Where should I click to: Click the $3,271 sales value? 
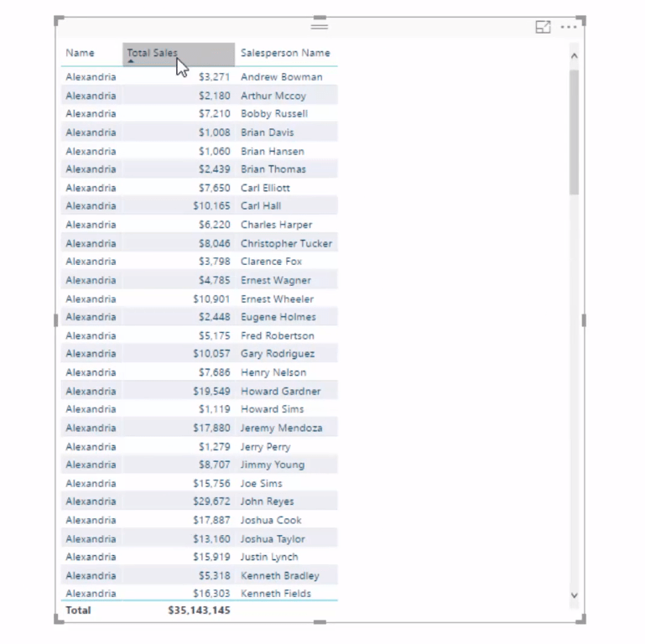click(x=215, y=77)
